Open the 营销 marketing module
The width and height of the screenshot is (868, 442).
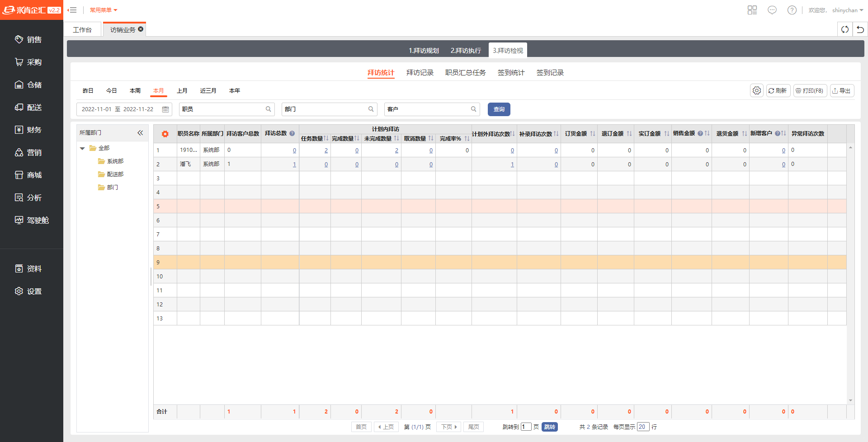[x=28, y=153]
